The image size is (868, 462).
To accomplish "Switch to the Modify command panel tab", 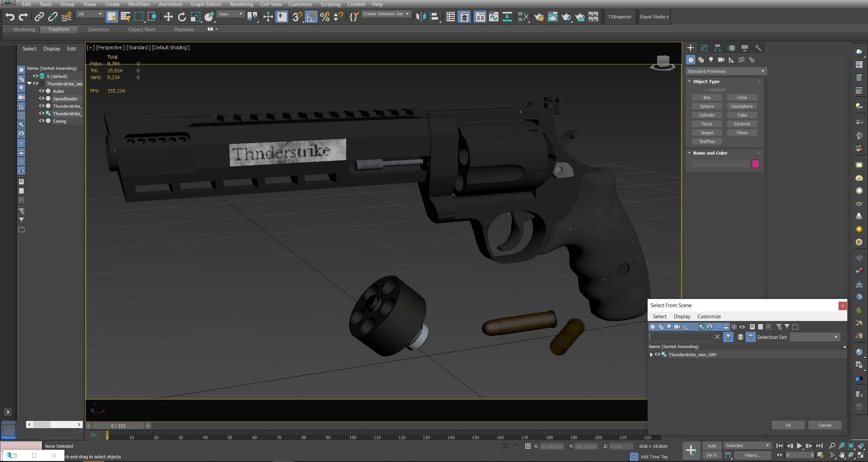I will tap(704, 48).
